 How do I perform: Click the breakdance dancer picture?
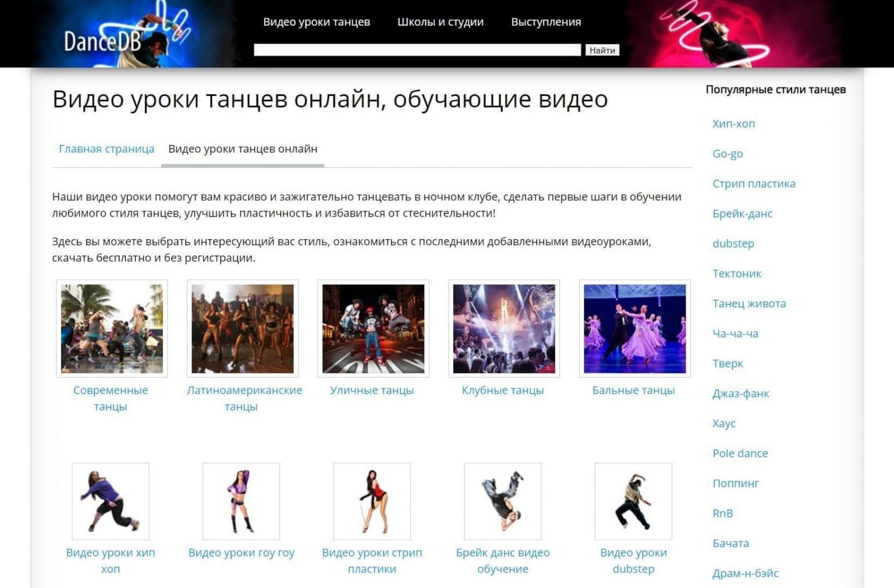pyautogui.click(x=503, y=501)
